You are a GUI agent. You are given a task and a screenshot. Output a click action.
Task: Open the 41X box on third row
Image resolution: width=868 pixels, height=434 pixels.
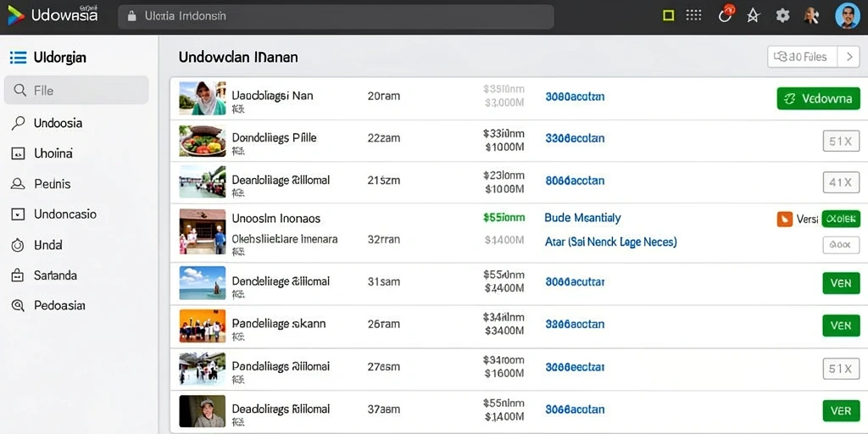coord(840,183)
